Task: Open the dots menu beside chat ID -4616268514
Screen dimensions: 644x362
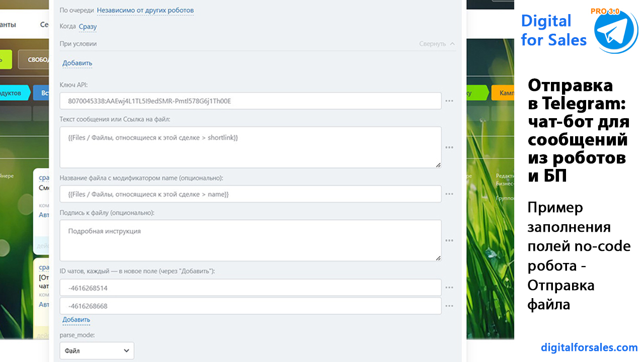Action: 449,288
